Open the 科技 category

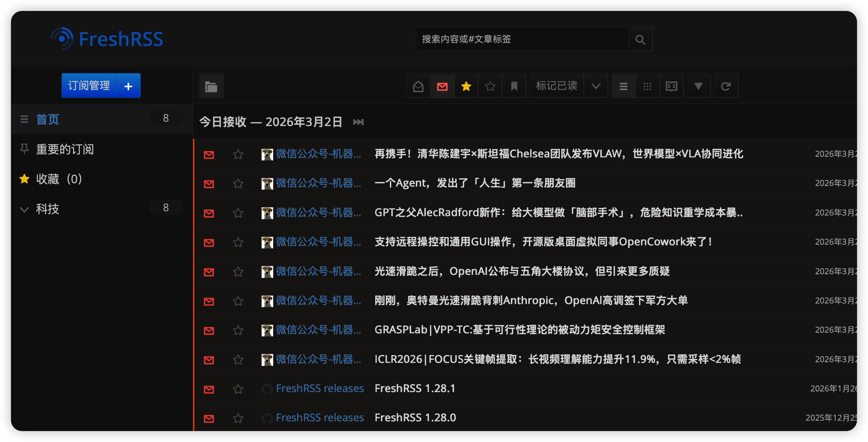tap(48, 209)
